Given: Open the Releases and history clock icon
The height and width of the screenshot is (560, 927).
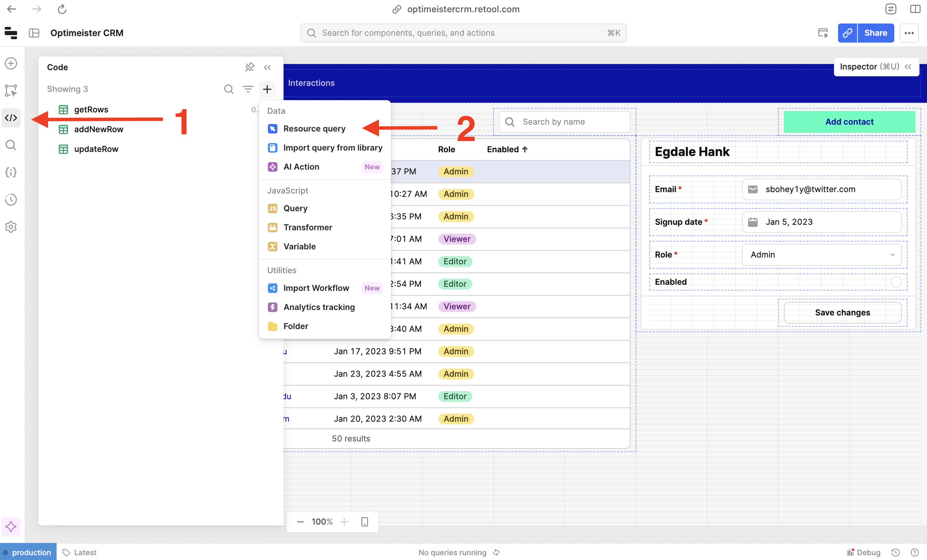Looking at the screenshot, I should click(x=11, y=199).
